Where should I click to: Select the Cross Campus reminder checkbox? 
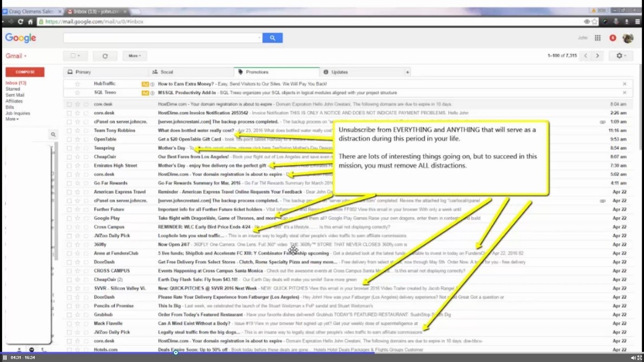[69, 227]
